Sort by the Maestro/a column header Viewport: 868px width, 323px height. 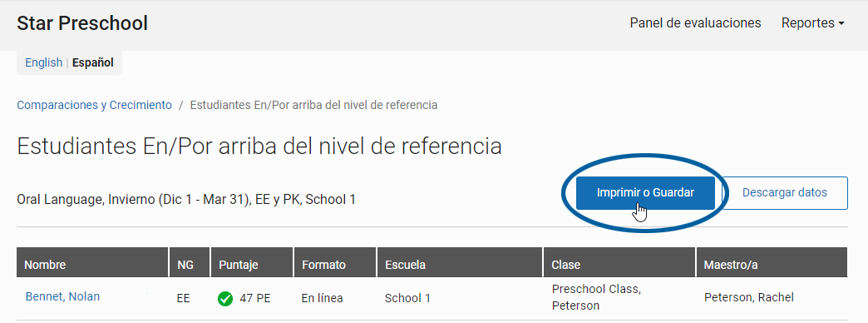pos(772,265)
